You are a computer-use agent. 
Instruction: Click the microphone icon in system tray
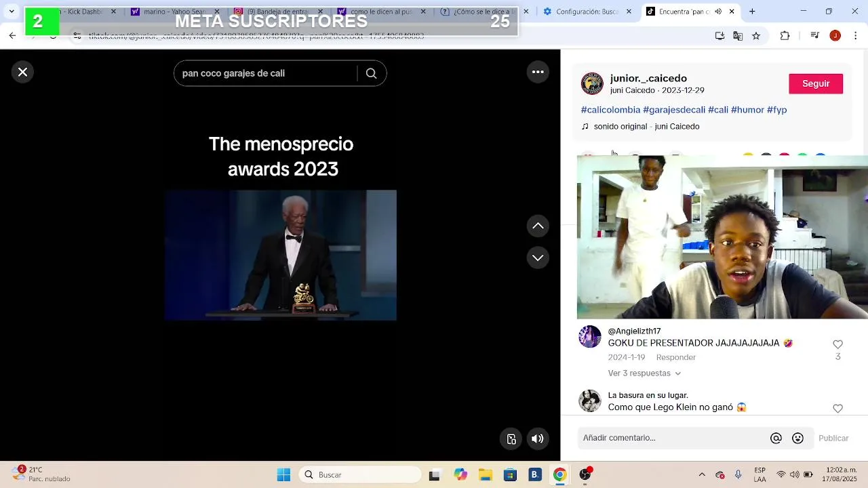click(738, 474)
